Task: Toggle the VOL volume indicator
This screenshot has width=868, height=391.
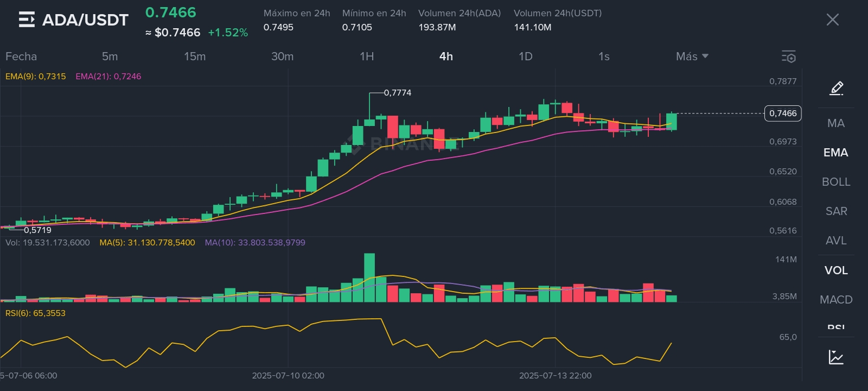Action: point(835,270)
